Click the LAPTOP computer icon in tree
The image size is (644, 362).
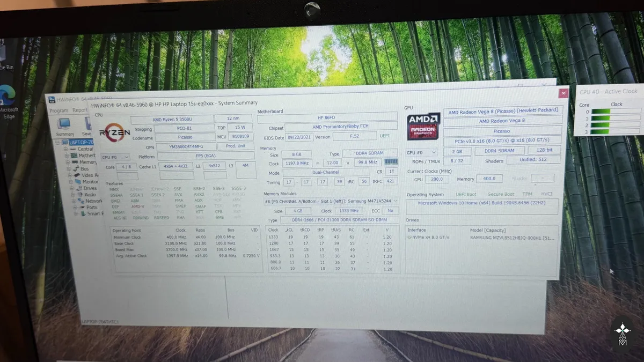[x=64, y=142]
